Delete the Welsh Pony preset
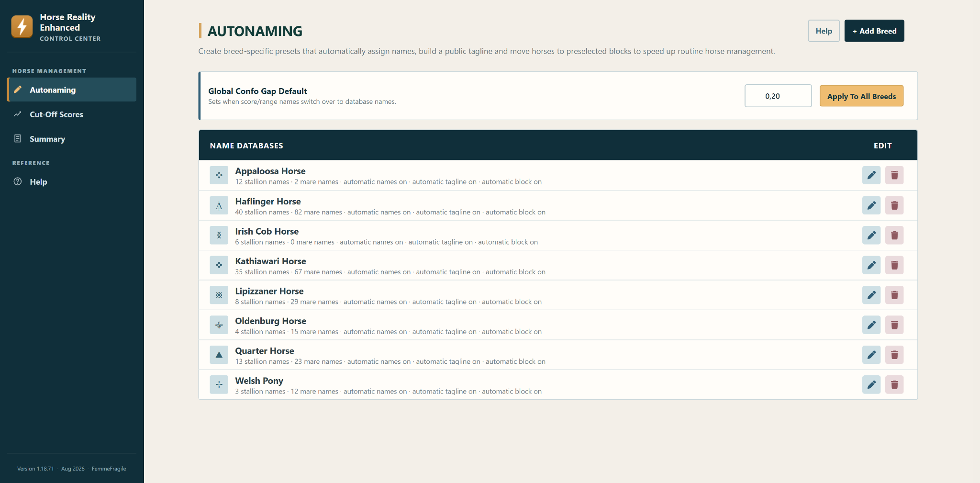 pyautogui.click(x=894, y=385)
